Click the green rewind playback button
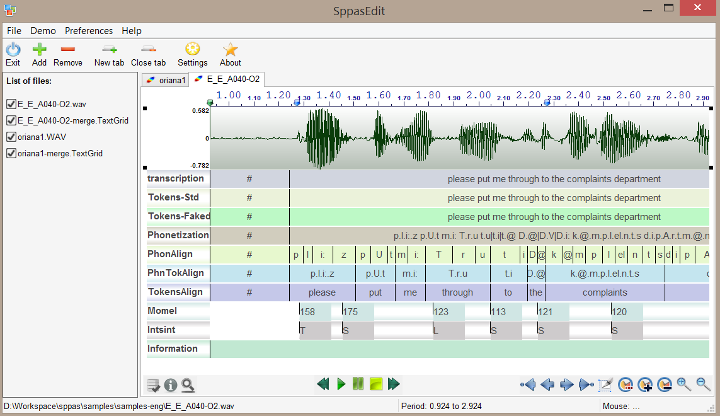This screenshot has width=720, height=416. pyautogui.click(x=323, y=384)
